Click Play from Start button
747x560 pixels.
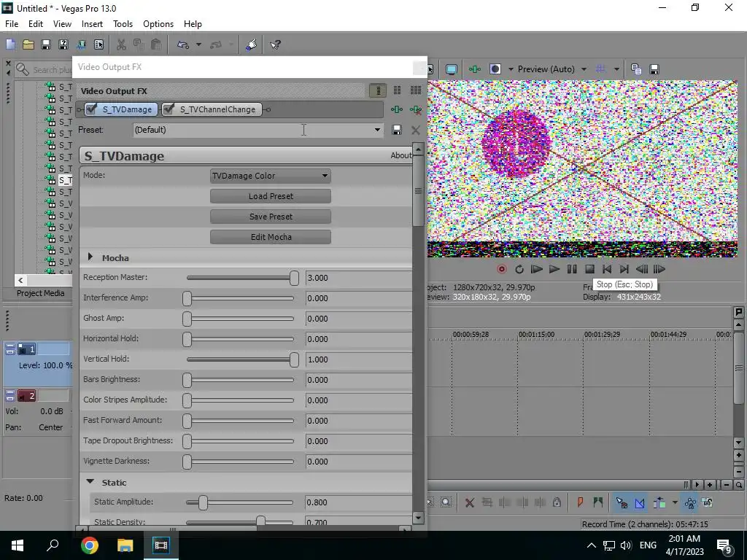[536, 270]
